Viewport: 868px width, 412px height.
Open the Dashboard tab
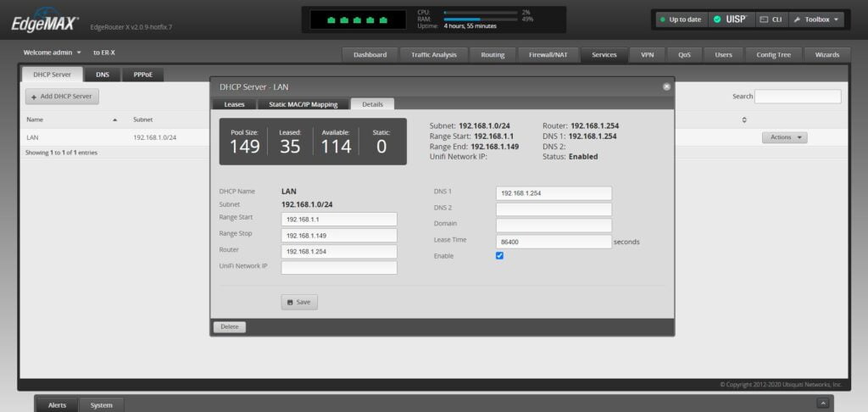tap(370, 55)
